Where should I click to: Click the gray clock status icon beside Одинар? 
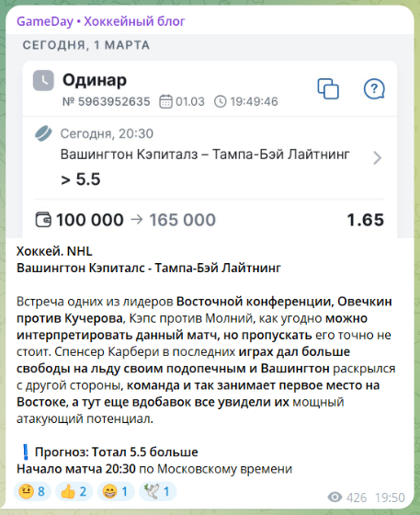43,80
